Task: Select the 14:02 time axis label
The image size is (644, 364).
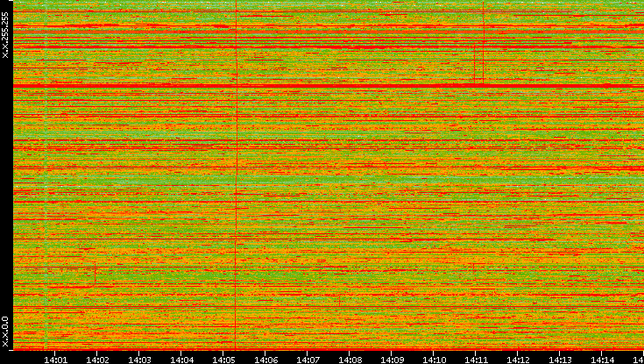Action: (x=98, y=360)
